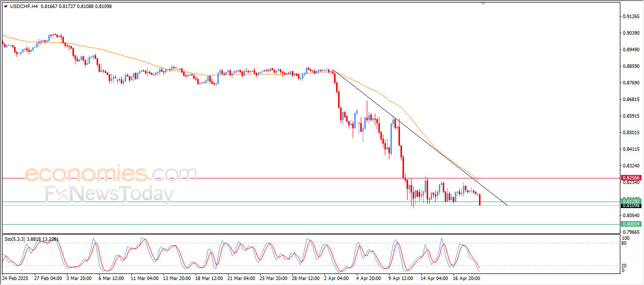This screenshot has width=644, height=285.
Task: Click the chart shift triangle marker at top
Action: [x=484, y=4]
